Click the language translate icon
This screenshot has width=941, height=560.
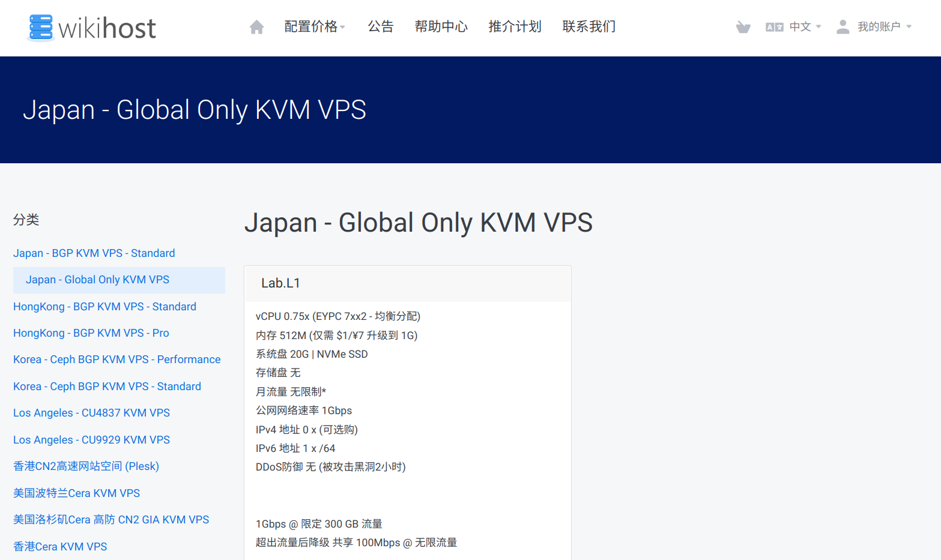[x=774, y=27]
